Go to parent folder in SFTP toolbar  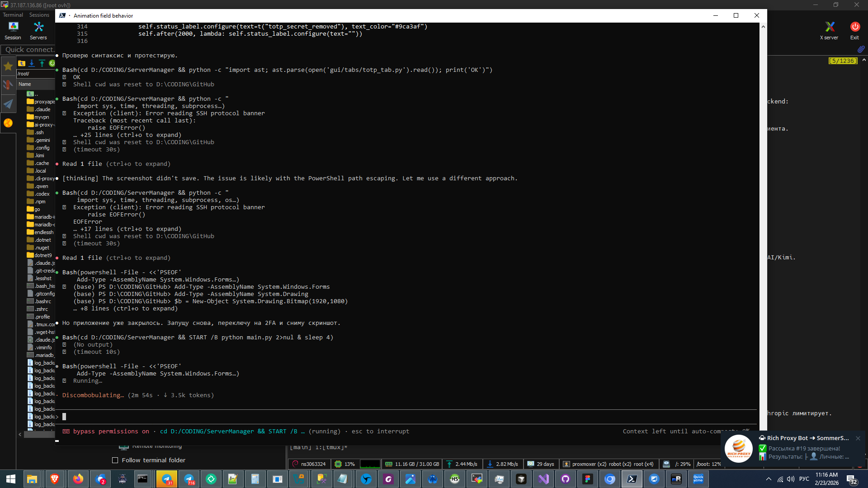click(x=22, y=63)
